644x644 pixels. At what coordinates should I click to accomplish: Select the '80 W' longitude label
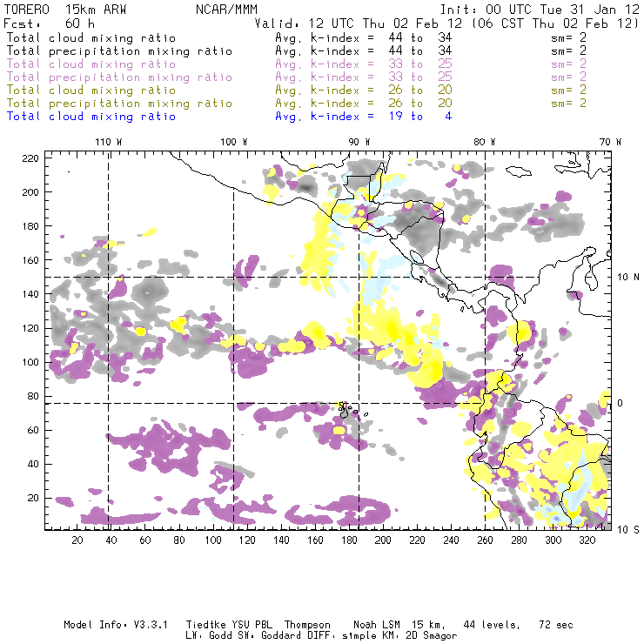(484, 142)
